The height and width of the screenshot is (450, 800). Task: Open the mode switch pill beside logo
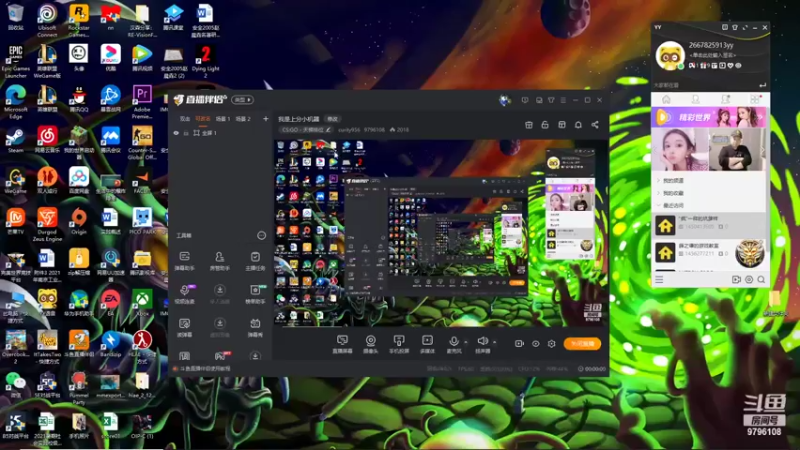(x=242, y=99)
